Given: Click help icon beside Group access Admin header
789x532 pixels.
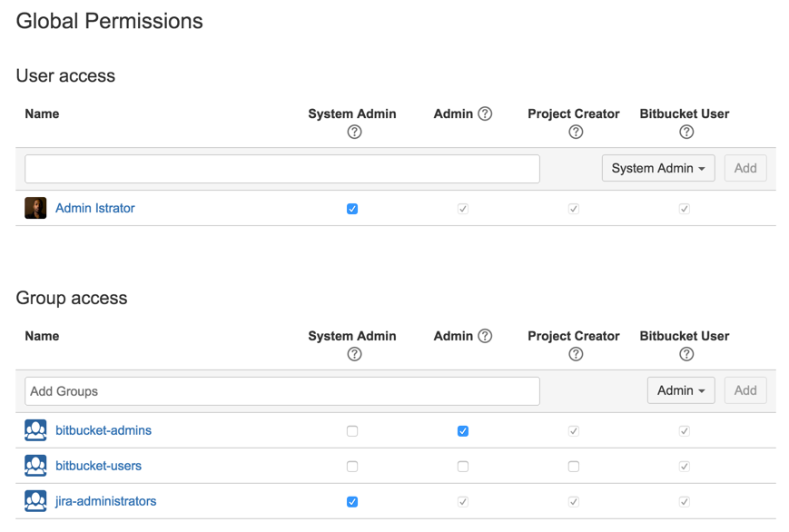Looking at the screenshot, I should coord(485,336).
